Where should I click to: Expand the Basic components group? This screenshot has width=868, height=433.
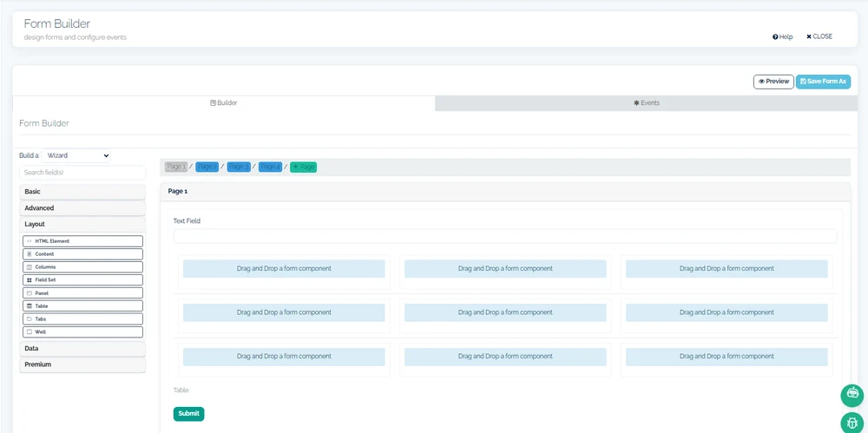click(82, 192)
